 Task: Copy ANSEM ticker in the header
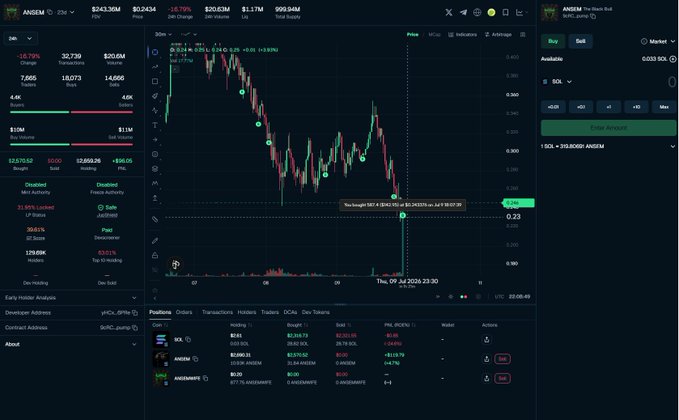(50, 12)
